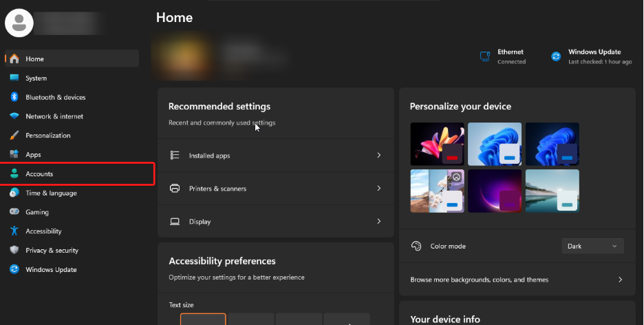This screenshot has height=325, width=644.
Task: Click the Privacy & security shield icon
Action: pyautogui.click(x=14, y=251)
